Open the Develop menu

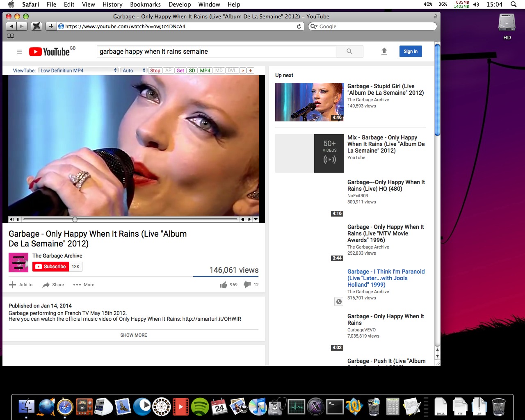pyautogui.click(x=180, y=4)
